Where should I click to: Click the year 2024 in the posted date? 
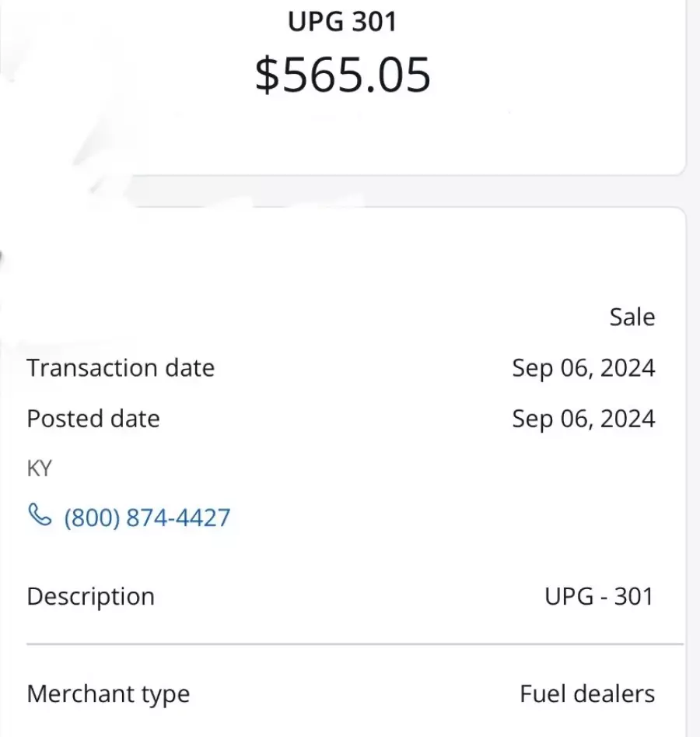point(628,419)
